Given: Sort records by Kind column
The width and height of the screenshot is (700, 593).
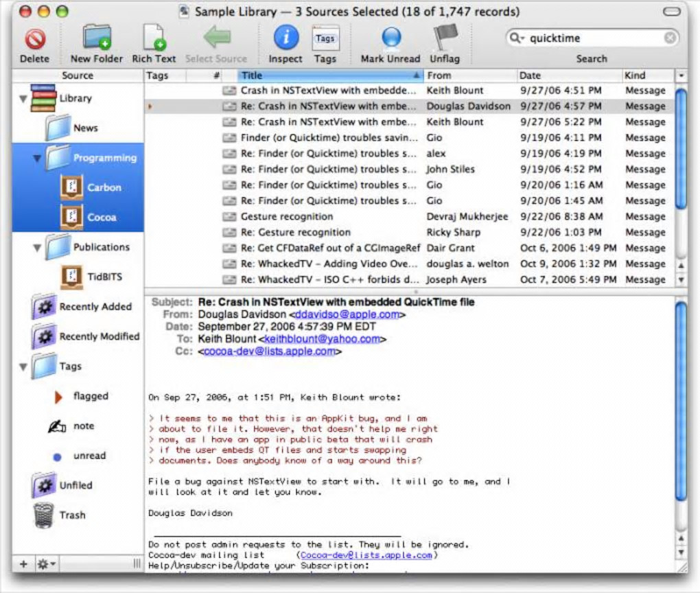Looking at the screenshot, I should click(649, 75).
